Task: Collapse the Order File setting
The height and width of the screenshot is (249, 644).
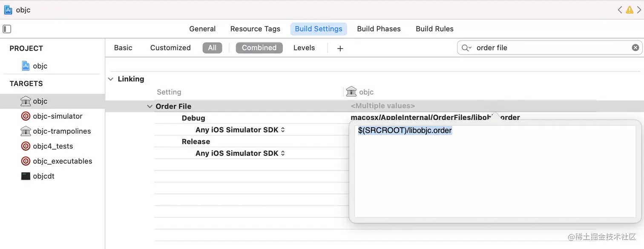Action: 149,106
